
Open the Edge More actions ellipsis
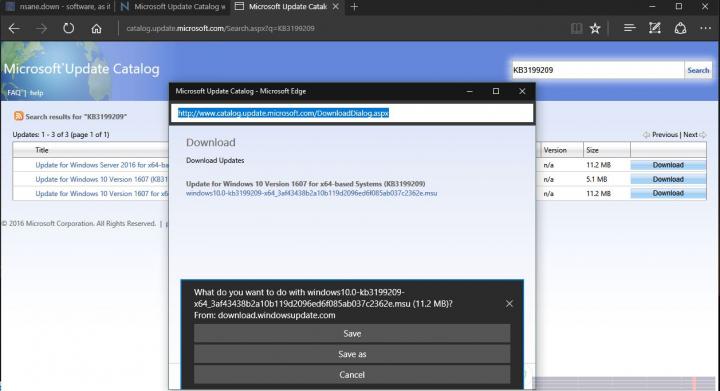pos(706,28)
